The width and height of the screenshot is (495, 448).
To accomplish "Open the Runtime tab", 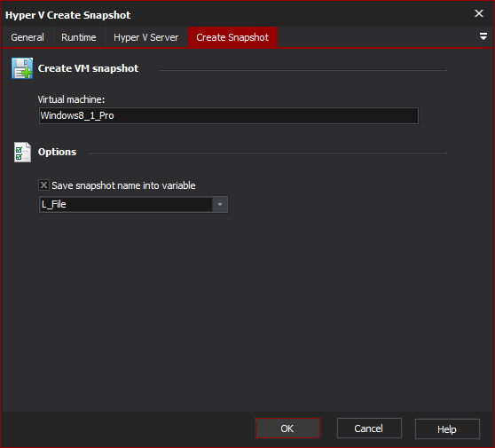I will click(79, 37).
